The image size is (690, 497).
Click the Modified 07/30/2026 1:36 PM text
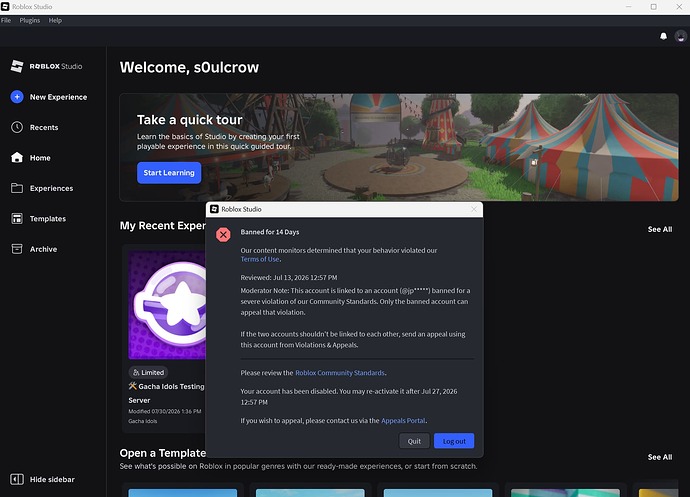point(165,411)
